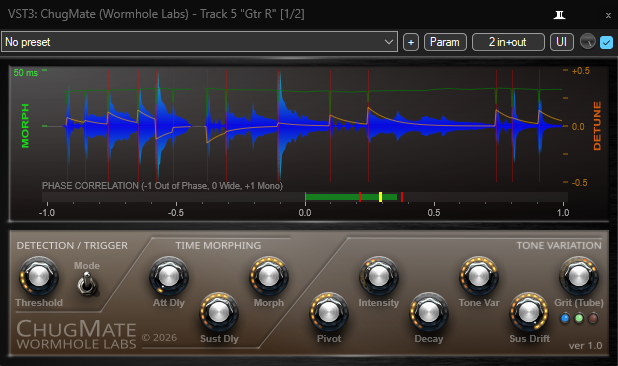Click the TONE VARIATION section heading
Screen dimensions: 618x366
pos(559,245)
